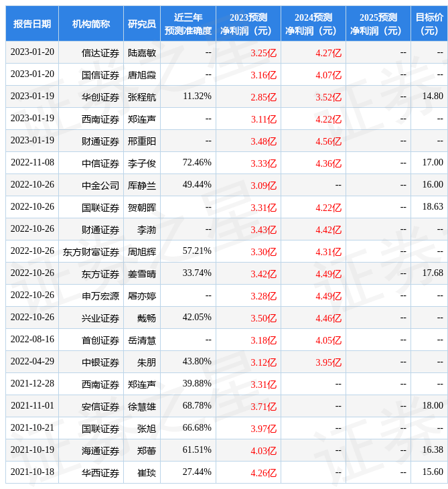Open the 信达证券 institution entry
The width and height of the screenshot is (448, 489).
[100, 53]
